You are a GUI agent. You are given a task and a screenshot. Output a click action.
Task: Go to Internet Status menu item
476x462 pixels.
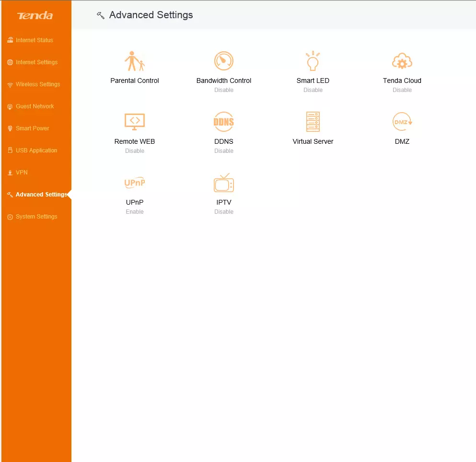point(35,40)
